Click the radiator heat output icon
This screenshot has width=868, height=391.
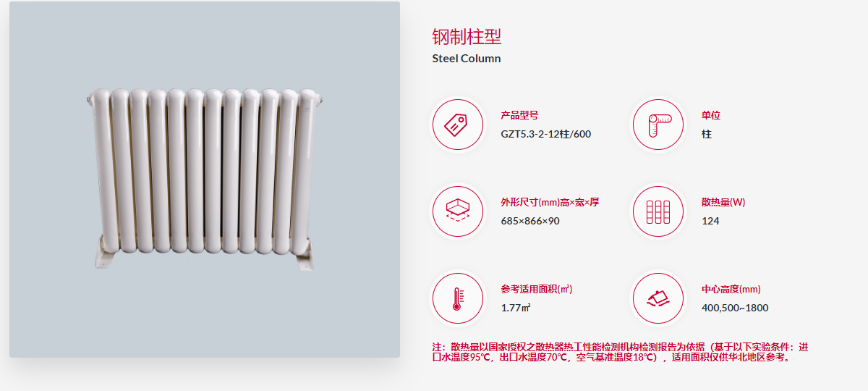(x=658, y=211)
